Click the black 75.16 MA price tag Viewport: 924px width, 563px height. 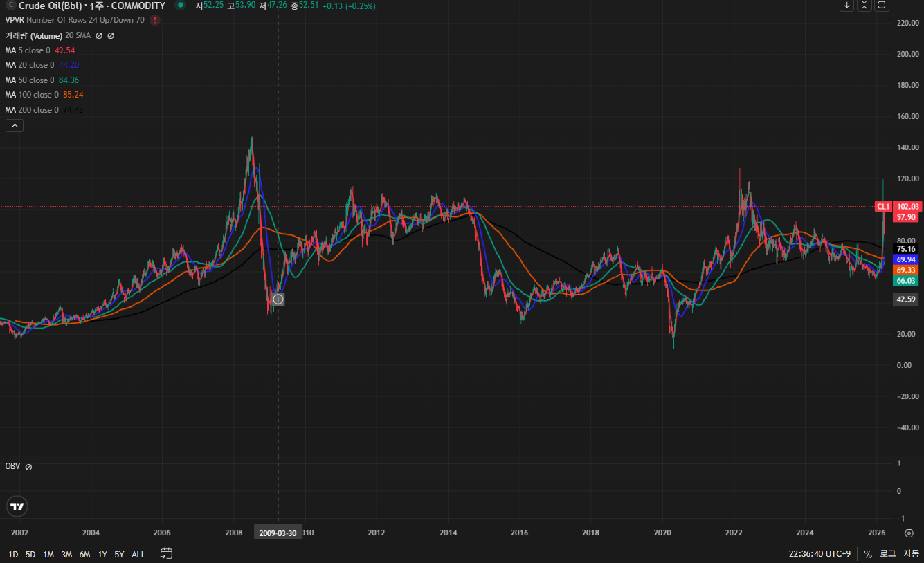(x=906, y=249)
